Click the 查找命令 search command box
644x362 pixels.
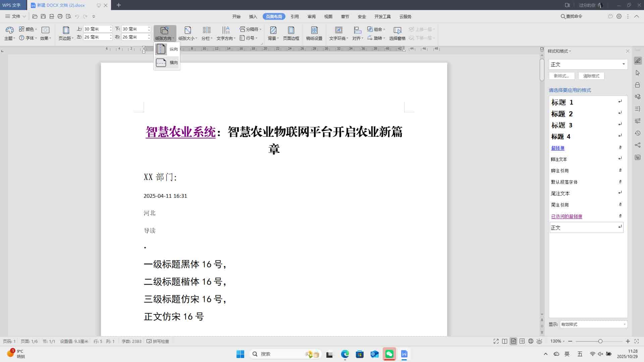click(x=572, y=16)
